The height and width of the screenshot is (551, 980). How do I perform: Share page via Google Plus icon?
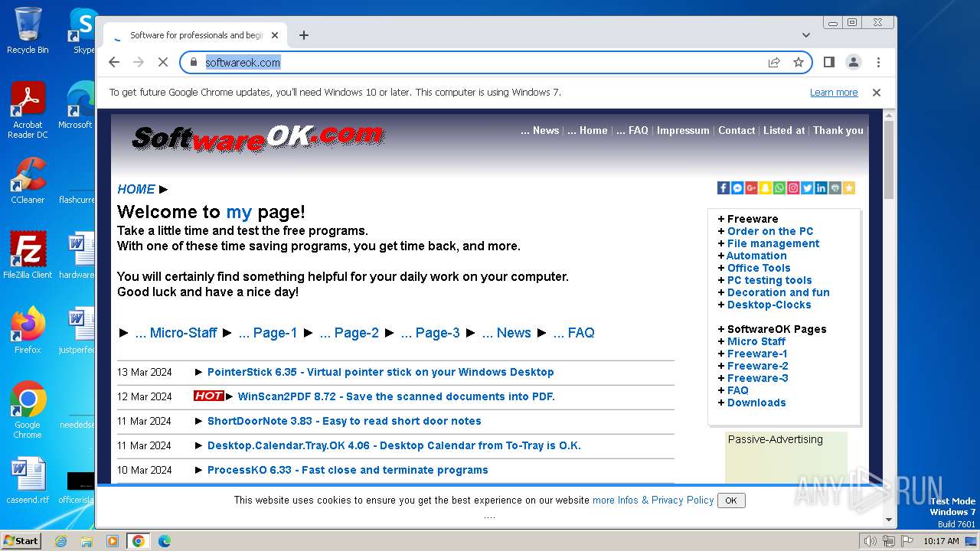[x=751, y=188]
